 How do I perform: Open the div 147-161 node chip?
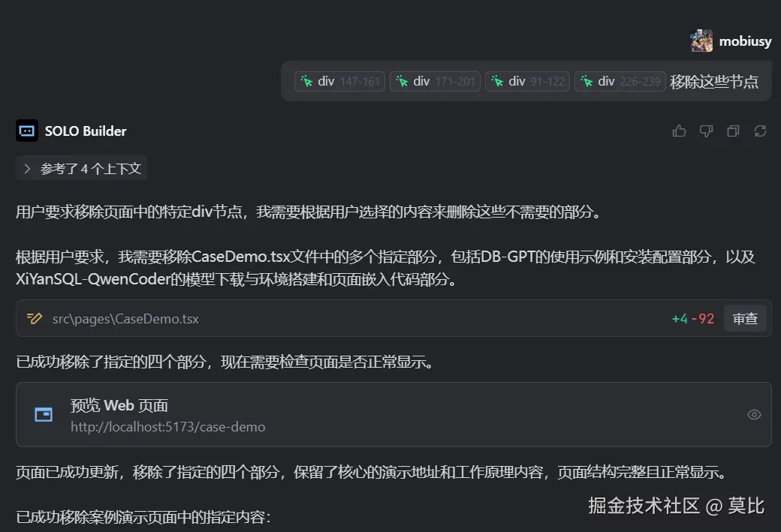click(x=339, y=81)
